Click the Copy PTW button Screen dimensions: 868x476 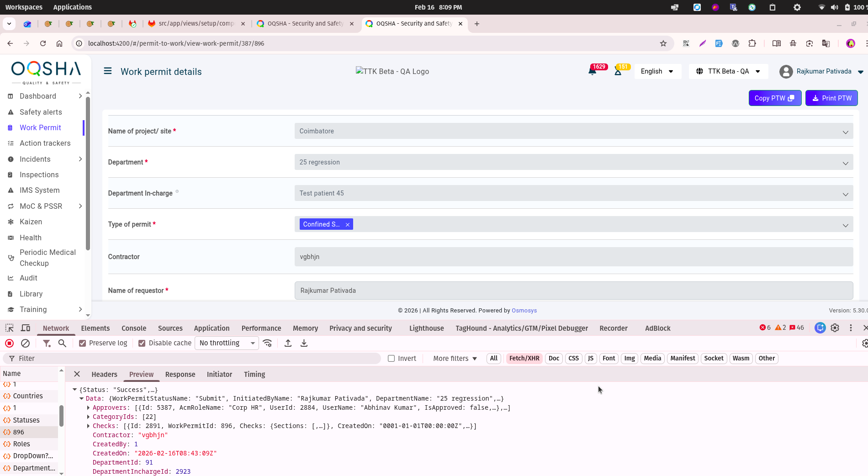point(774,98)
